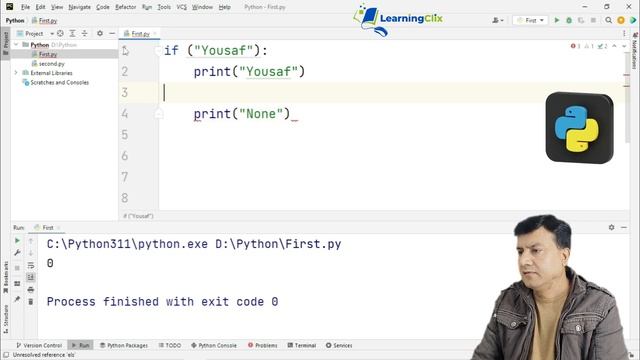Click the wrench icon in Run panel
Screen dimensions: 640x360
[17, 253]
